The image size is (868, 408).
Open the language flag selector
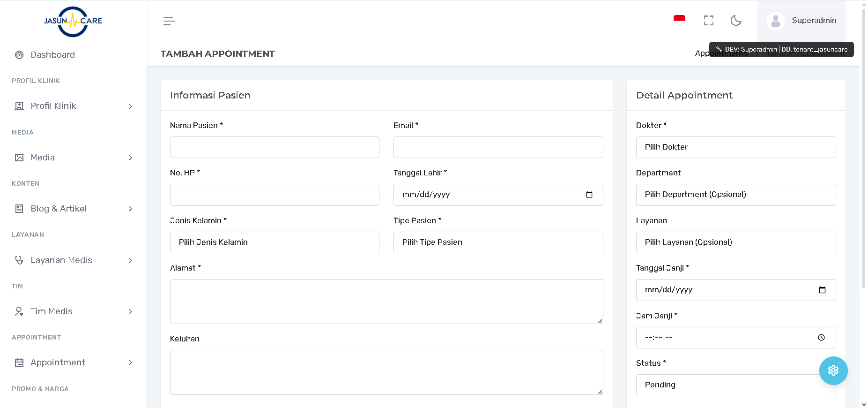[x=679, y=20]
